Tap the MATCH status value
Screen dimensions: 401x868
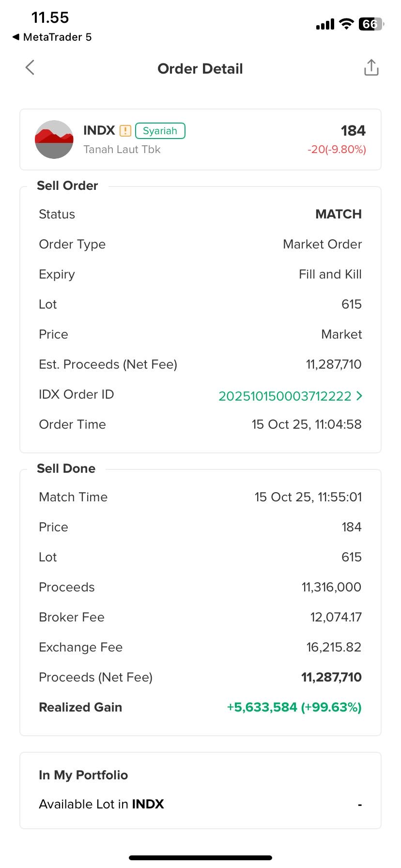pos(338,214)
